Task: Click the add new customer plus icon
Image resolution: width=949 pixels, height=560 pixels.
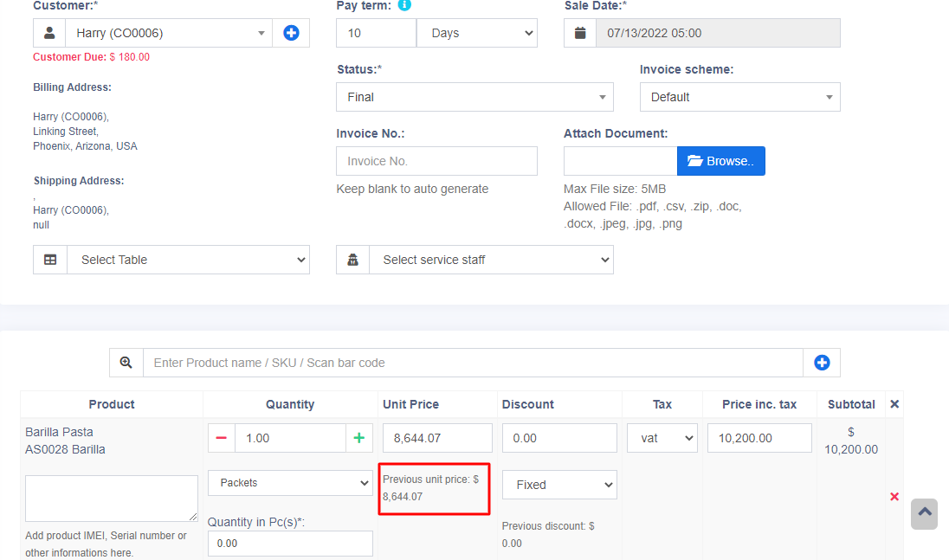Action: click(x=291, y=33)
